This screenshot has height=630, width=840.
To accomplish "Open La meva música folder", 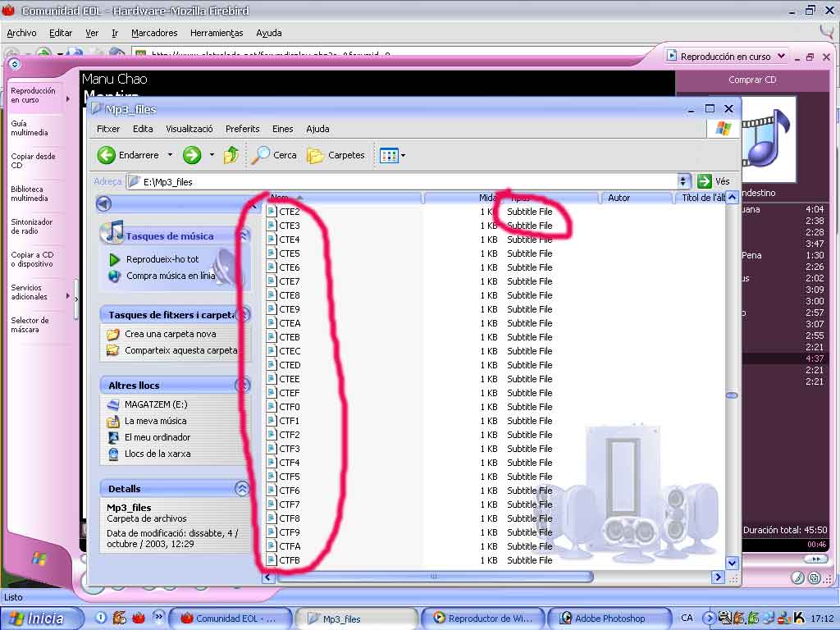I will click(x=155, y=421).
